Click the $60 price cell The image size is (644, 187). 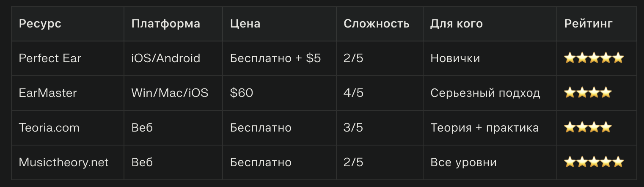point(242,93)
